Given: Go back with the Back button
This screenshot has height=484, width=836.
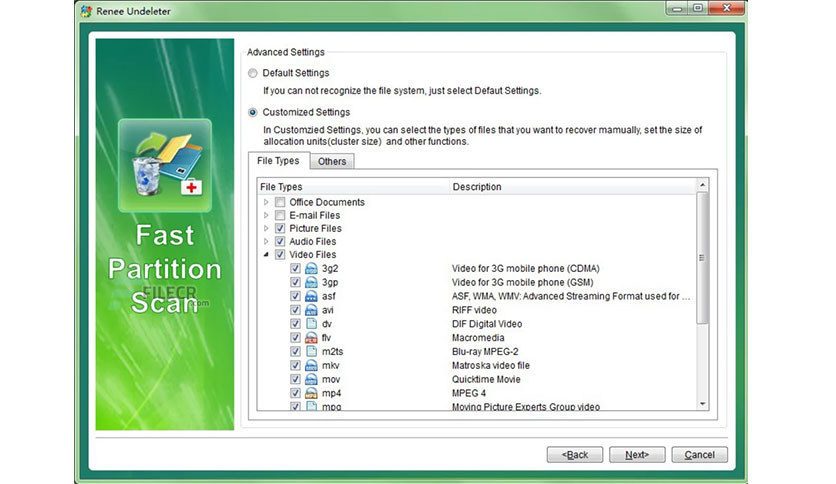Looking at the screenshot, I should 575,455.
